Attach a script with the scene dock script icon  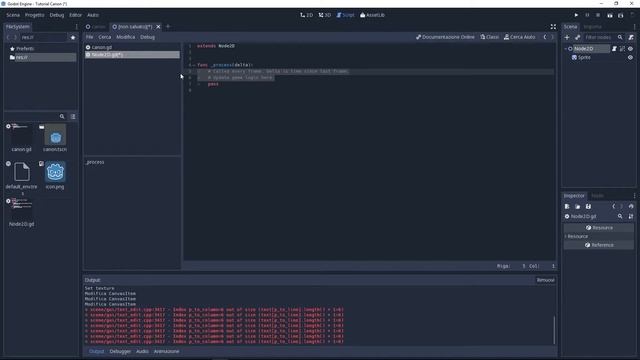point(631,37)
